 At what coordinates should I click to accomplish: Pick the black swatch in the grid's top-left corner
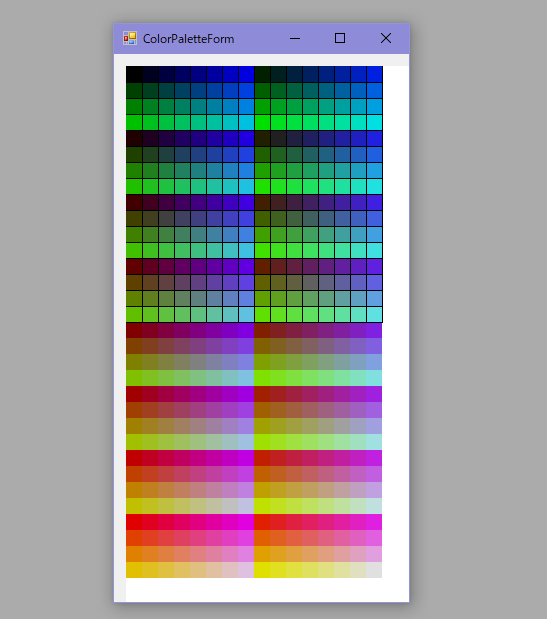coord(134,74)
